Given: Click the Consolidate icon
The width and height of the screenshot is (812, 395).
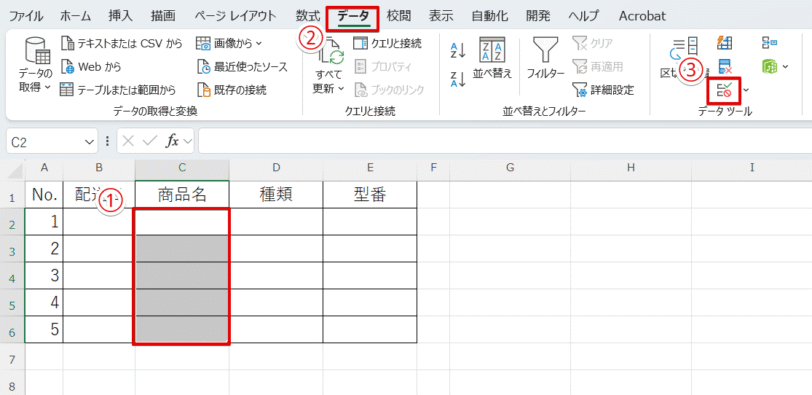Looking at the screenshot, I should pyautogui.click(x=769, y=43).
